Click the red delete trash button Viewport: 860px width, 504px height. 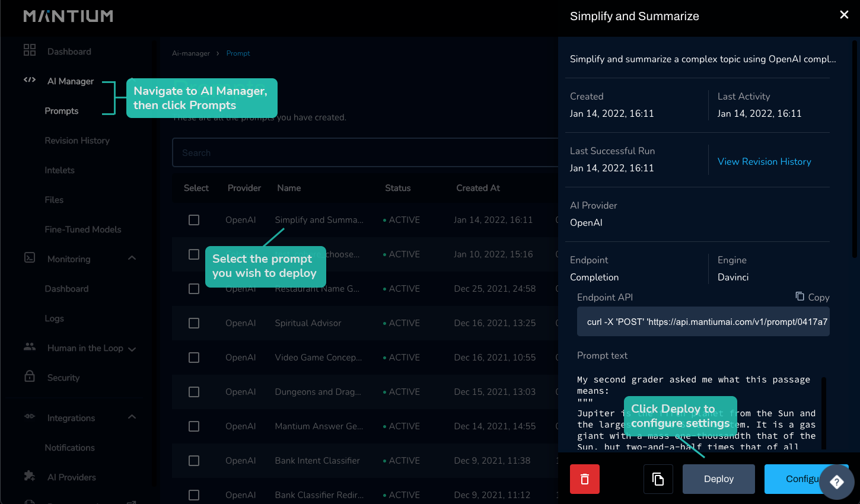pos(585,479)
